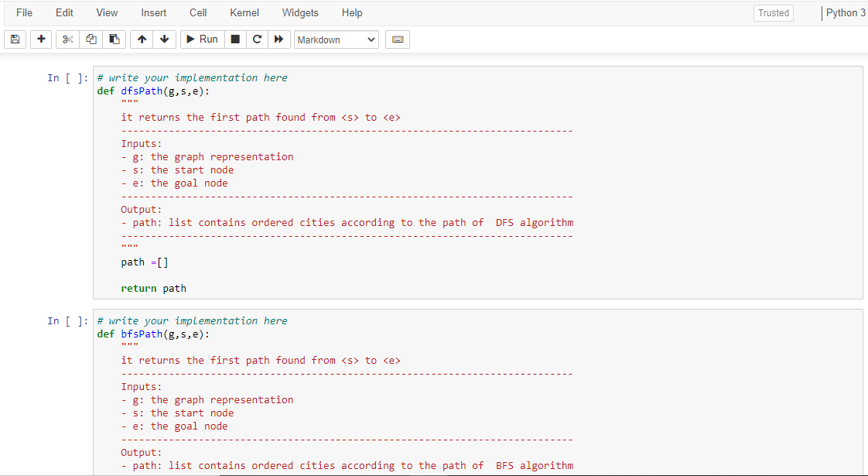Screen dimensions: 868x476
Task: Restart kernel and re-run the whole notebook
Action: click(x=279, y=39)
